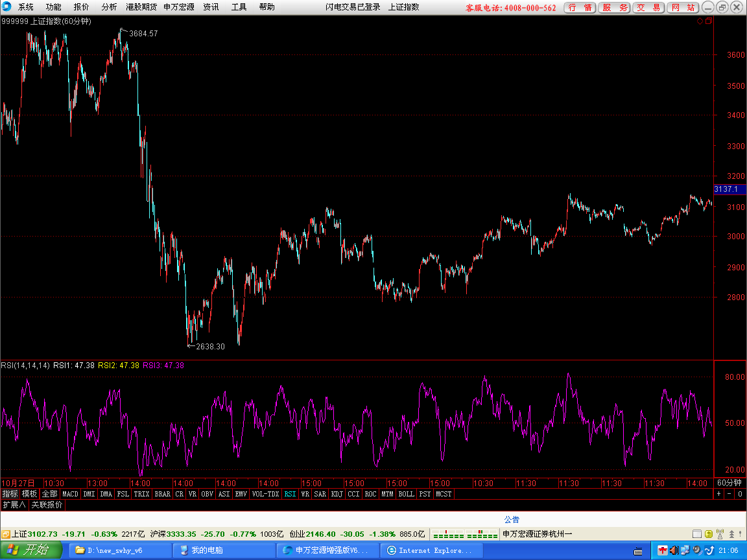Image resolution: width=747 pixels, height=560 pixels.
Task: Click the yellow round upload icon in status bar
Action: coord(708,534)
